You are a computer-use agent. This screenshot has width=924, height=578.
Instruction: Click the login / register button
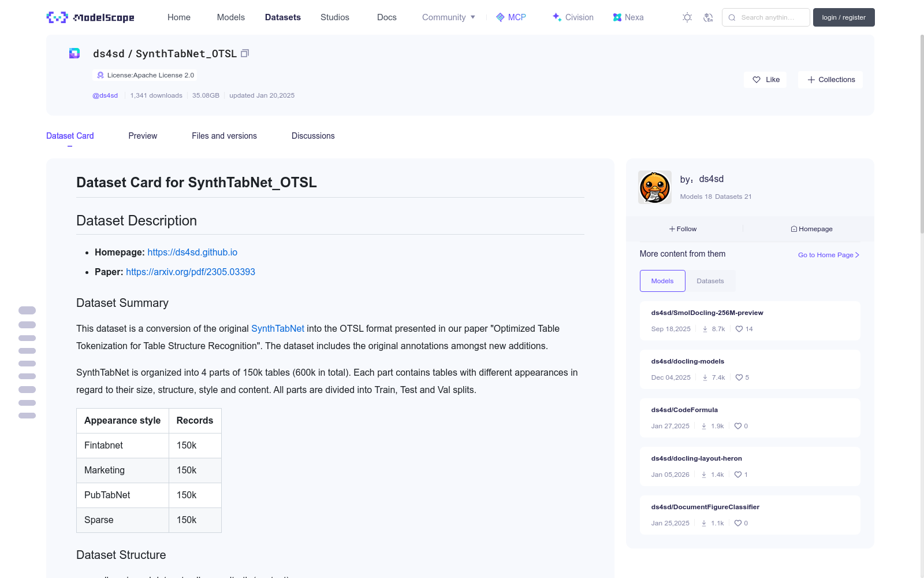[844, 17]
